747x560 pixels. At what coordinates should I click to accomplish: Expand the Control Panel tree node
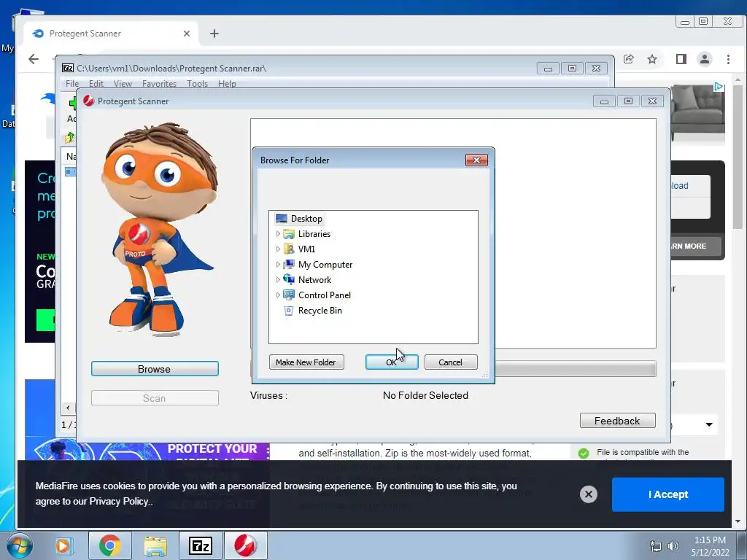click(x=278, y=295)
